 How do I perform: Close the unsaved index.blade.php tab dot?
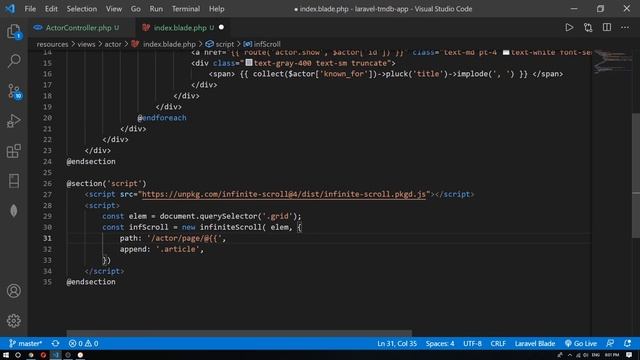click(221, 27)
